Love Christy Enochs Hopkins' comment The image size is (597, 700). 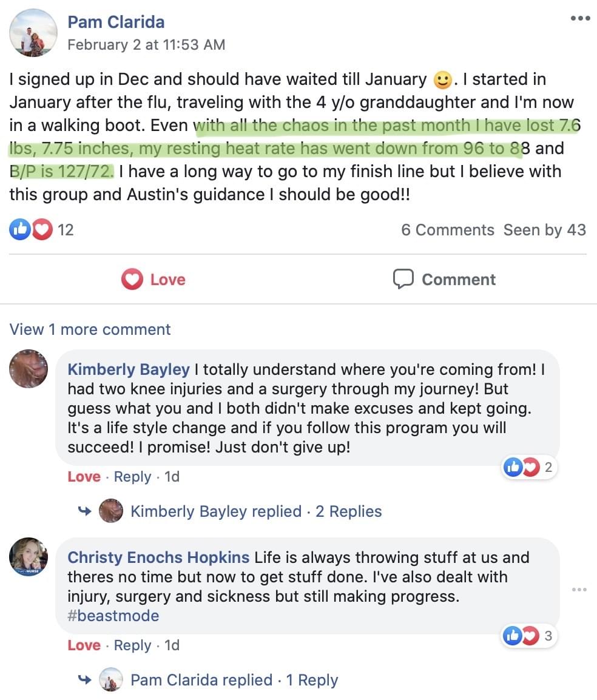(84, 645)
